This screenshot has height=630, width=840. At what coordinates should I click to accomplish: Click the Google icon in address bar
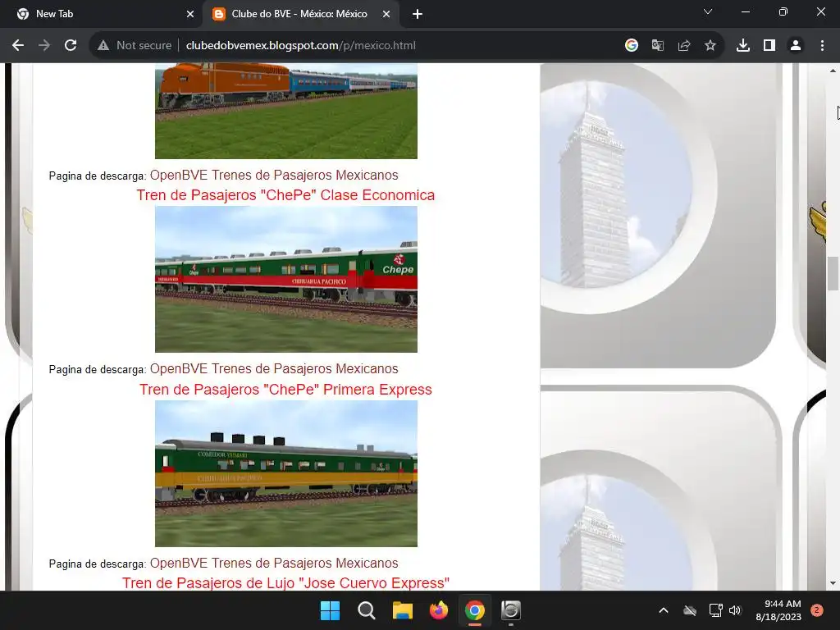point(632,46)
